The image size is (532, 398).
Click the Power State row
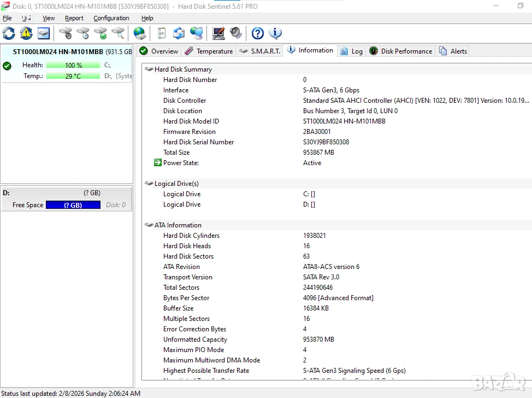181,163
